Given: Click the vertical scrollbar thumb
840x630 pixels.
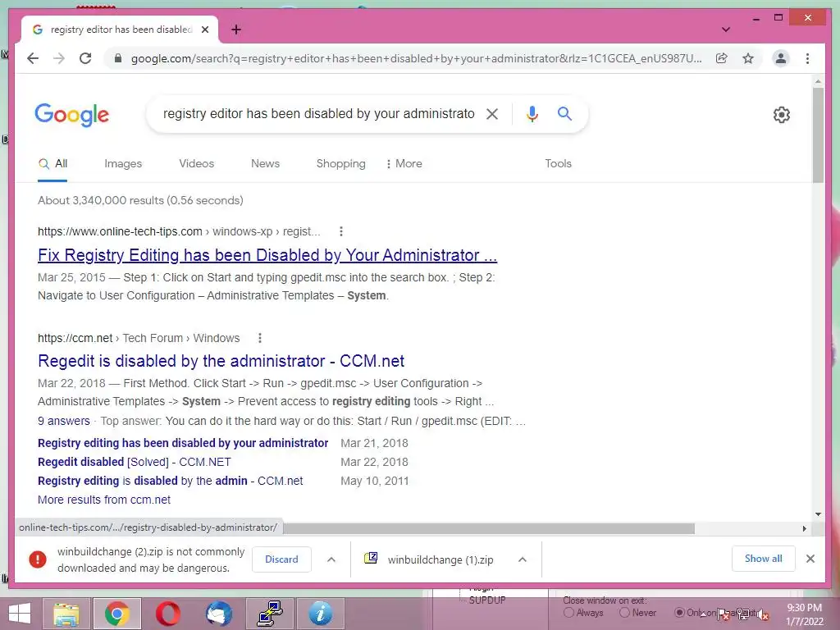Looking at the screenshot, I should point(818,135).
